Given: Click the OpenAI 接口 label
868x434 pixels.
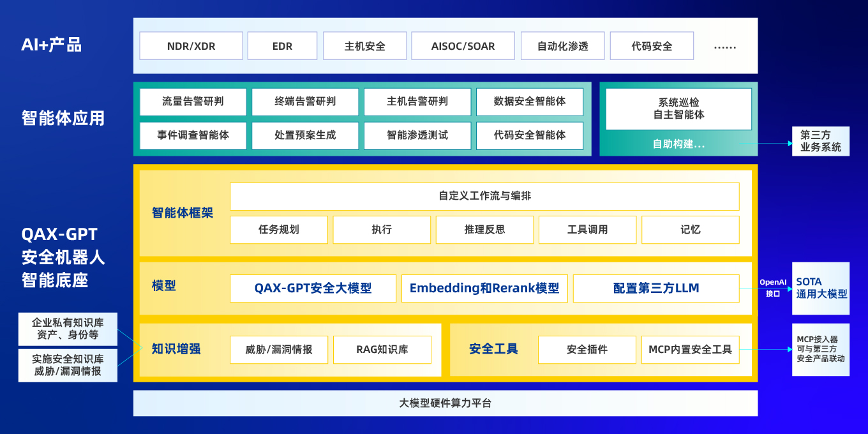Looking at the screenshot, I should click(772, 288).
